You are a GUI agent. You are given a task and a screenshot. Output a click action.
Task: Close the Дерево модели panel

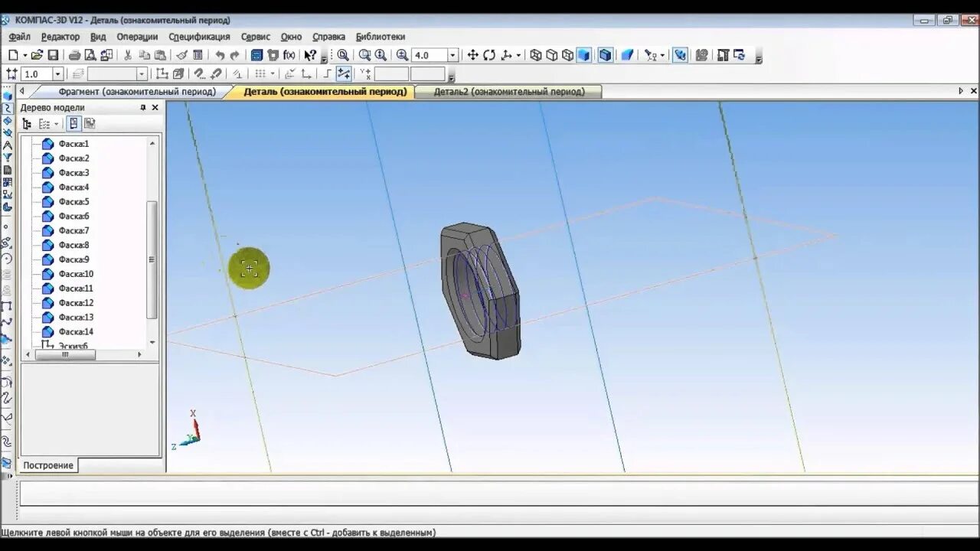155,108
